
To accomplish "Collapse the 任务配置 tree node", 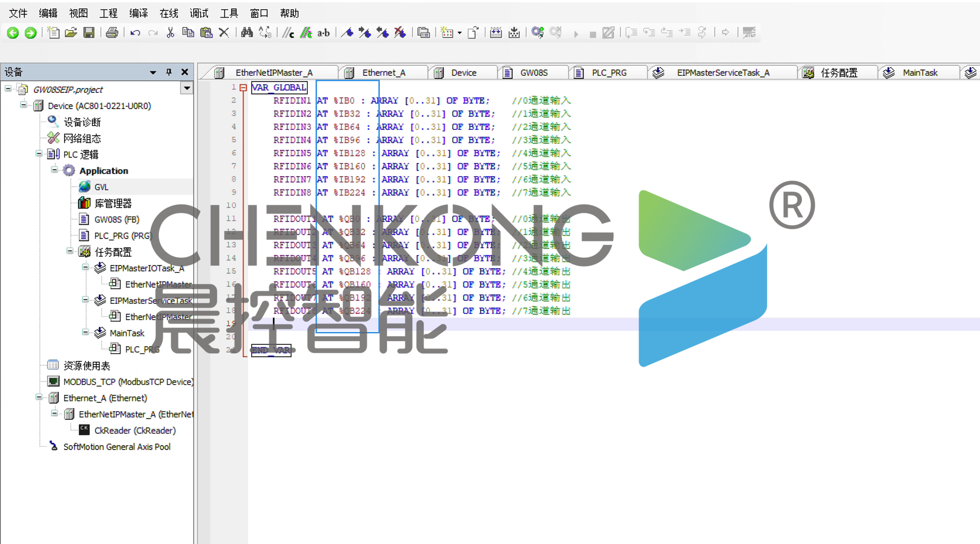I will [70, 251].
